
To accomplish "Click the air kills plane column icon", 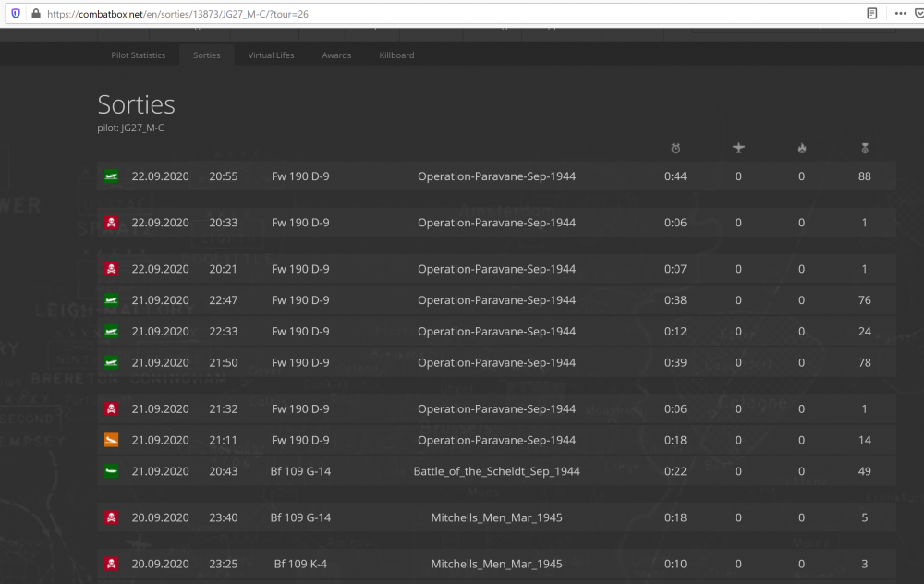I will [738, 148].
